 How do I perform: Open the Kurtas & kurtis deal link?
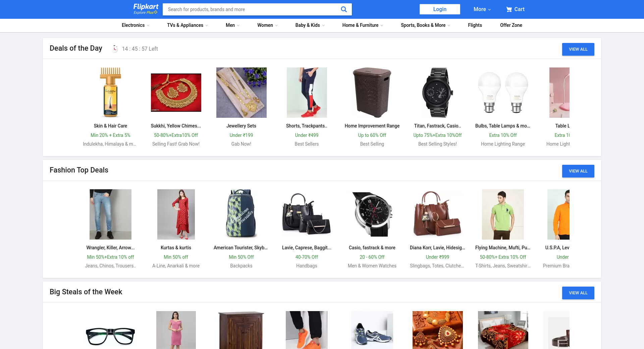point(176,248)
